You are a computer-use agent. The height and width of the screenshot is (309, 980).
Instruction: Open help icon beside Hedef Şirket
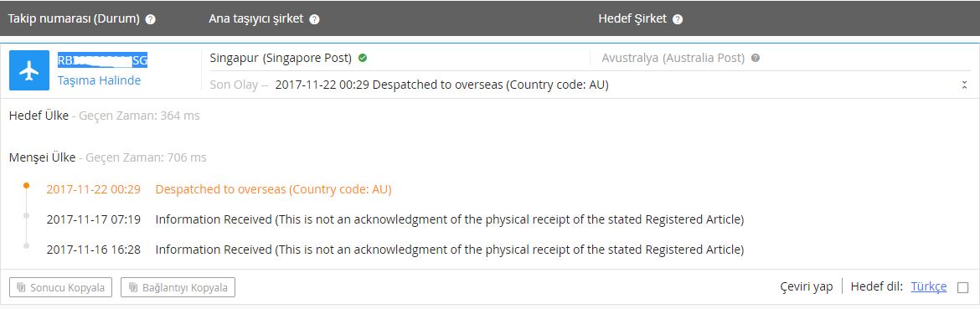678,19
